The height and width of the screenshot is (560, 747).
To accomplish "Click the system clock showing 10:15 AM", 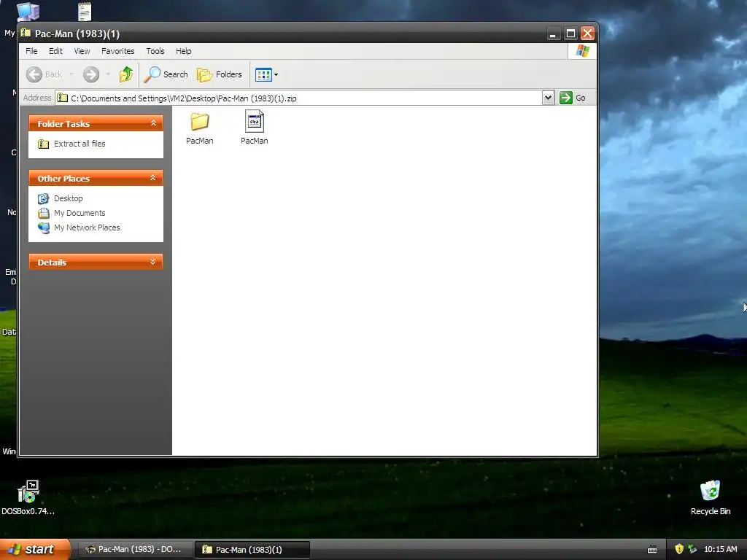I will point(720,549).
